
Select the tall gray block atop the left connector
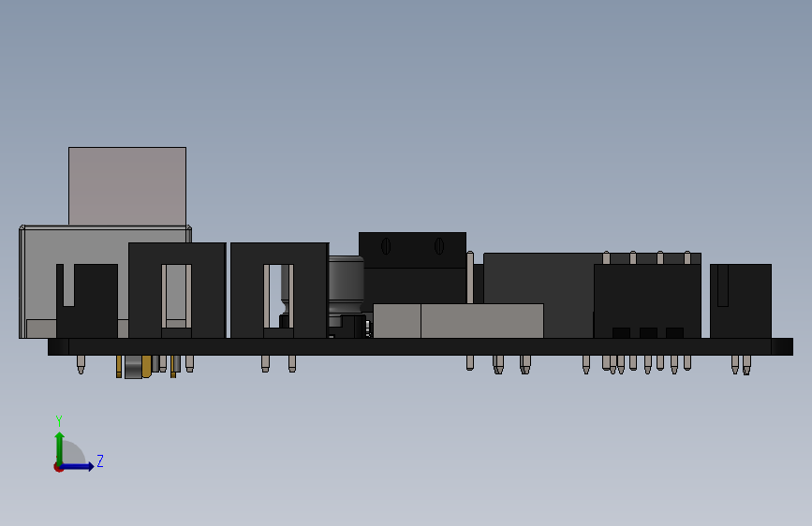127,186
